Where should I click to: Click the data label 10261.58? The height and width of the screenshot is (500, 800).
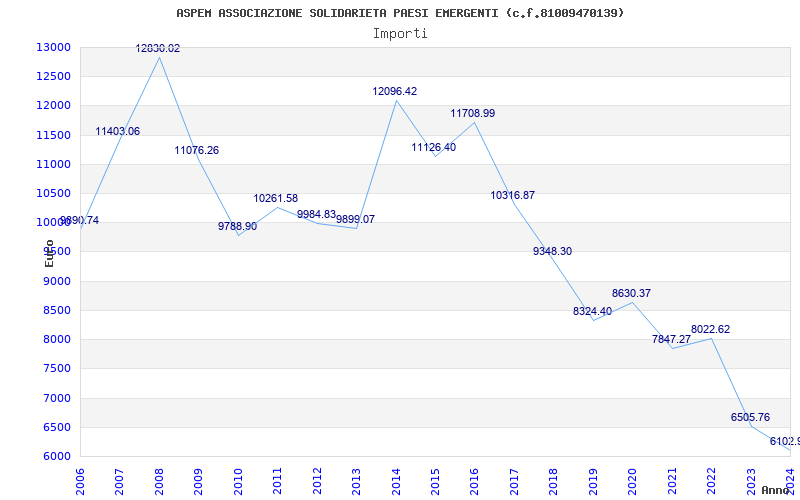(x=276, y=198)
